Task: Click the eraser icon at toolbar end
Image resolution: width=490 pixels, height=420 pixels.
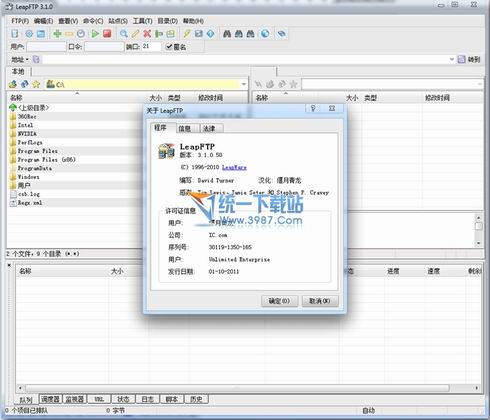Action: click(x=281, y=34)
